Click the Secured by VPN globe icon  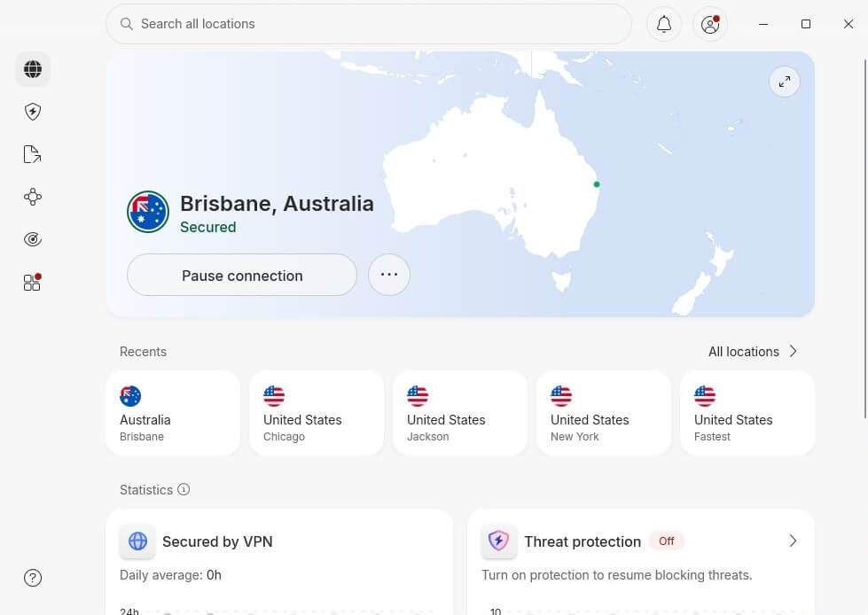pos(137,541)
